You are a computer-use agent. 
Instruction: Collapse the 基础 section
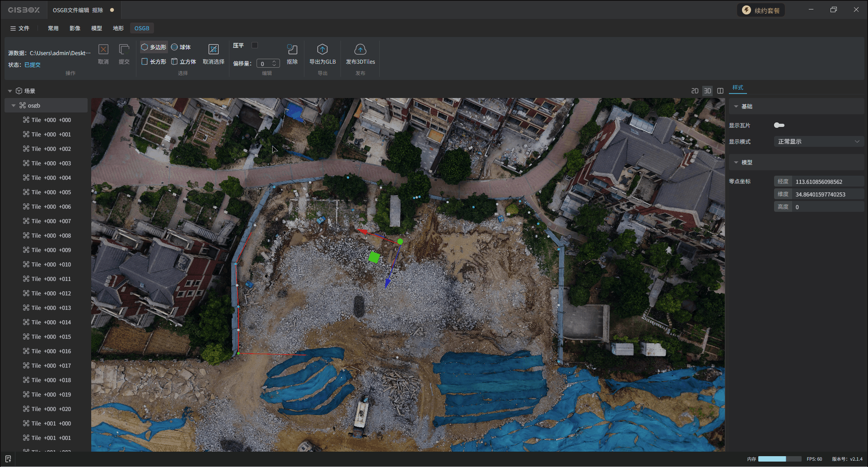click(736, 107)
